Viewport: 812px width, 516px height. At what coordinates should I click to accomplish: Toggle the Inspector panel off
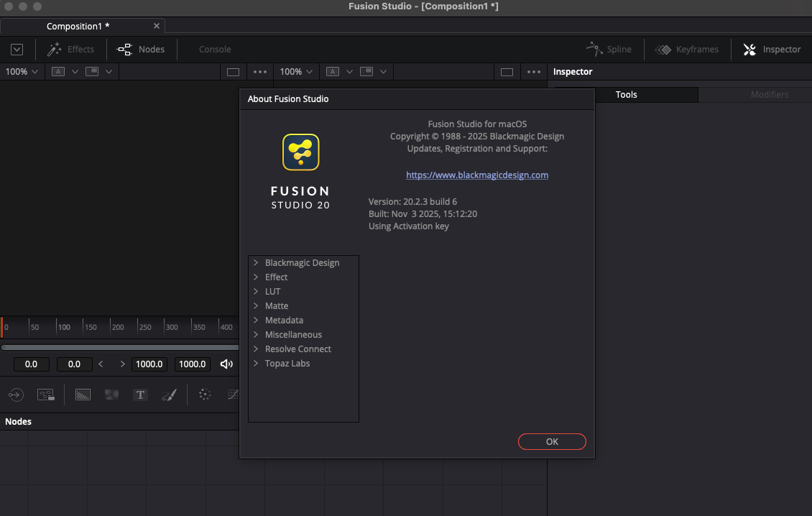coord(772,50)
